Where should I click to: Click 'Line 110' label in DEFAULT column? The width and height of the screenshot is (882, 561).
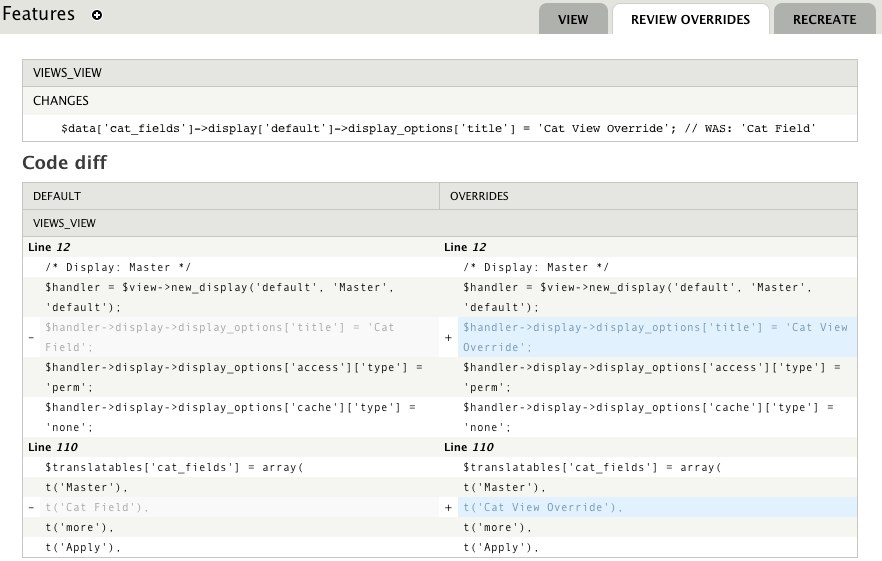(53, 447)
